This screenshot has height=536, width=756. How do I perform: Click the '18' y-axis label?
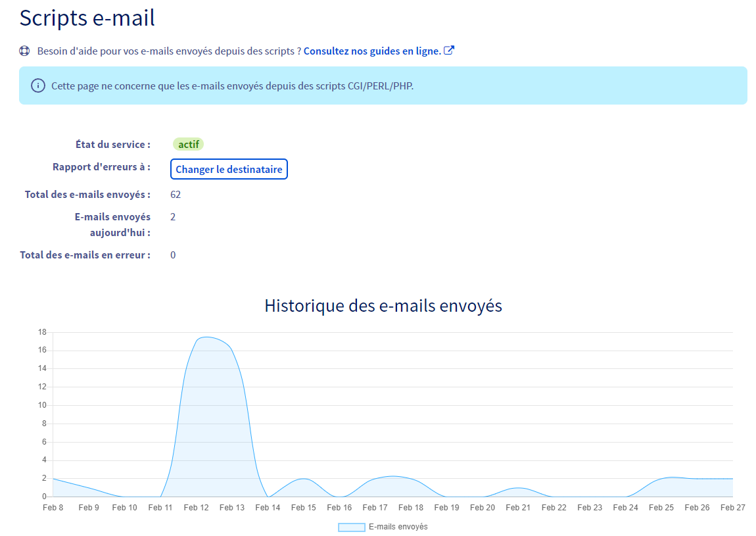point(42,332)
